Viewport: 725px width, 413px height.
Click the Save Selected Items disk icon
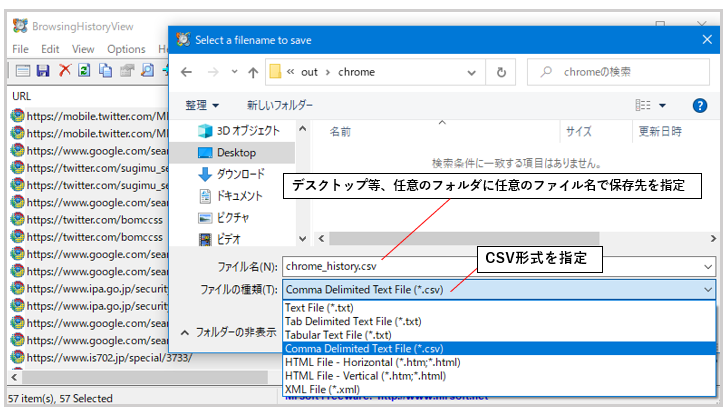[x=43, y=70]
